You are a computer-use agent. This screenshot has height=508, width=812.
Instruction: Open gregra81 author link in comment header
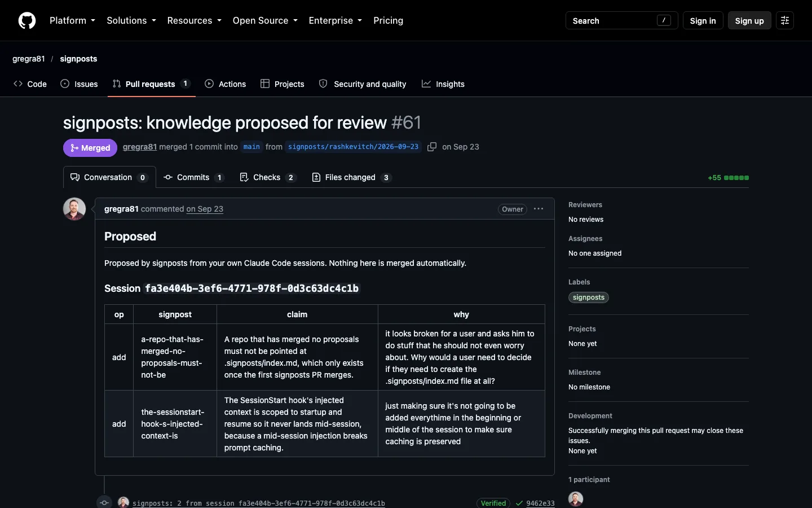click(121, 209)
